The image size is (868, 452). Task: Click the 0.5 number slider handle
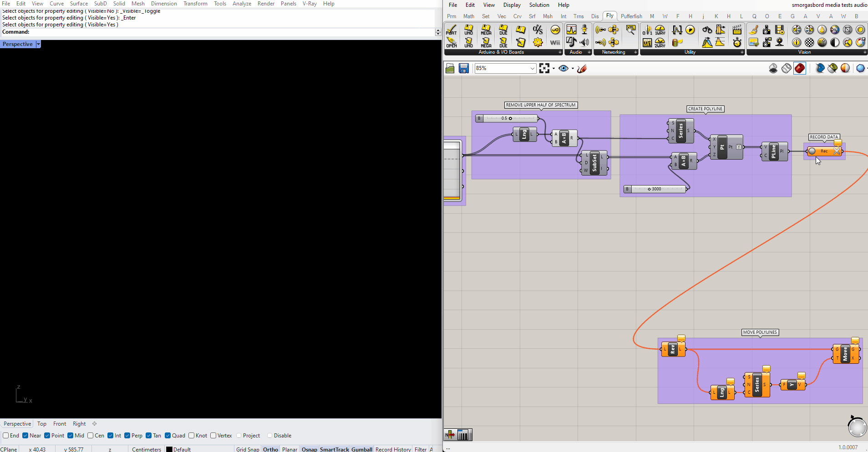(510, 118)
